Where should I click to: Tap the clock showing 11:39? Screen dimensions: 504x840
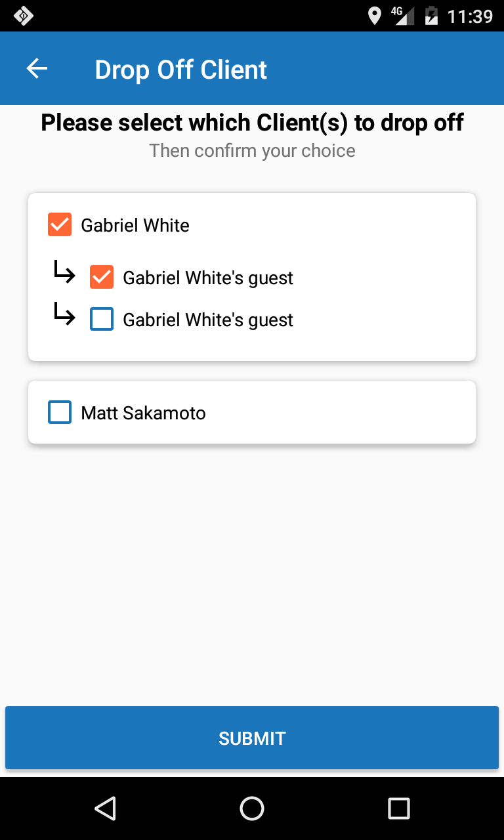[470, 16]
